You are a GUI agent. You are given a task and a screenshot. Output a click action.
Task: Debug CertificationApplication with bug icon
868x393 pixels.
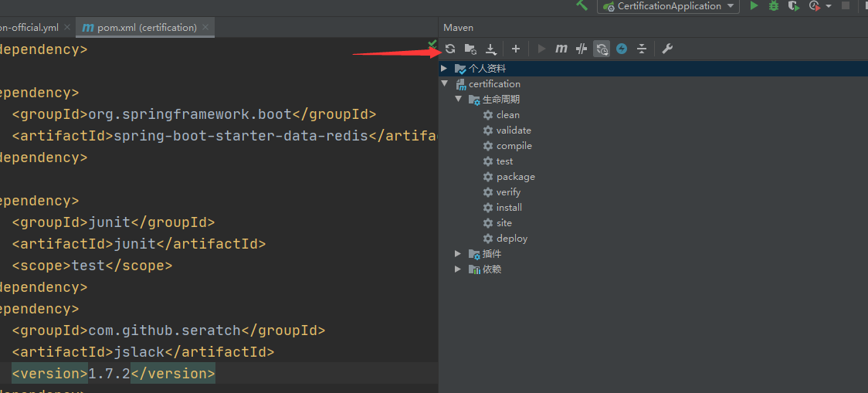click(x=773, y=5)
